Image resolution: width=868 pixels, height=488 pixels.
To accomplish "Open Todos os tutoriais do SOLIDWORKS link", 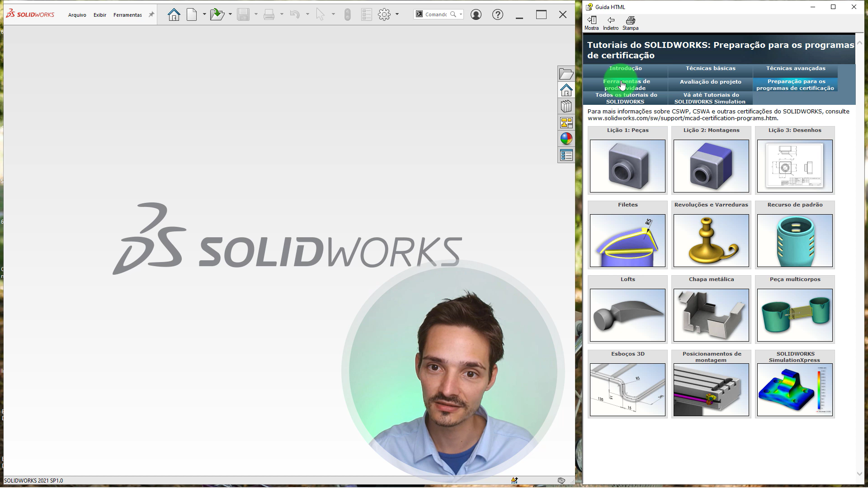I will [x=626, y=98].
